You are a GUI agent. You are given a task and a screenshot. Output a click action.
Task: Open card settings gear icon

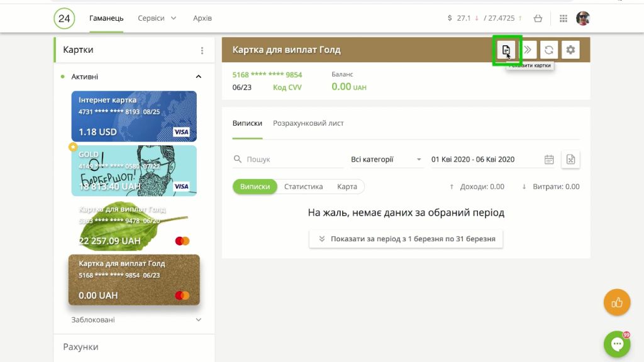570,50
